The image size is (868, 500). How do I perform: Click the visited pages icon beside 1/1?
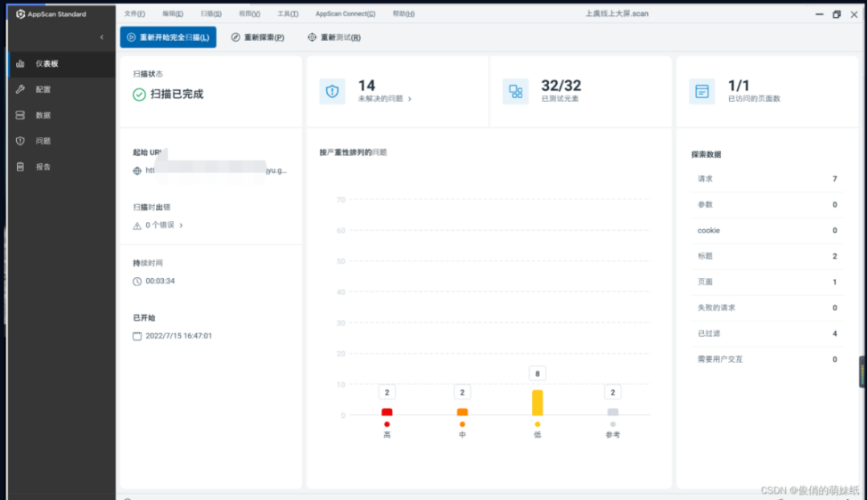[x=702, y=92]
